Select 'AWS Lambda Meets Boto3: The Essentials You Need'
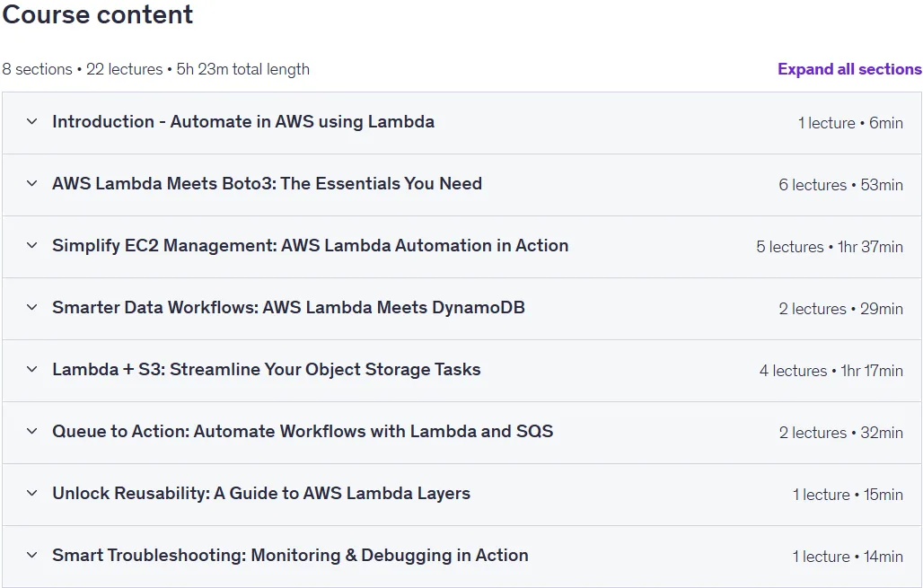The width and height of the screenshot is (923, 588). (x=267, y=184)
